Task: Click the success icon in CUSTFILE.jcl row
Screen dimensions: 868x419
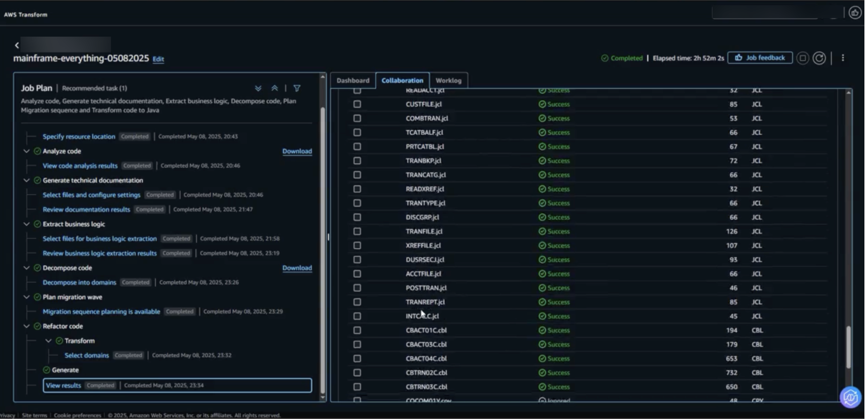Action: [542, 104]
